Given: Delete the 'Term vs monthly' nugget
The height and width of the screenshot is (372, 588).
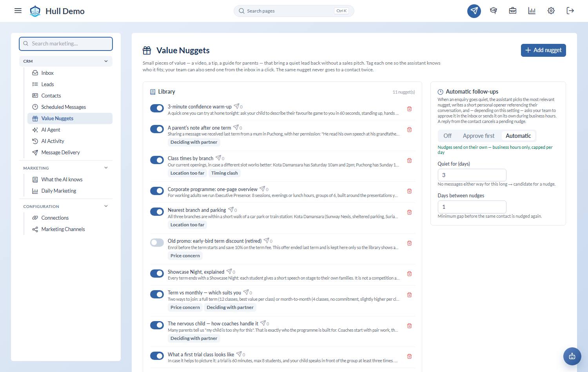Looking at the screenshot, I should click(409, 295).
